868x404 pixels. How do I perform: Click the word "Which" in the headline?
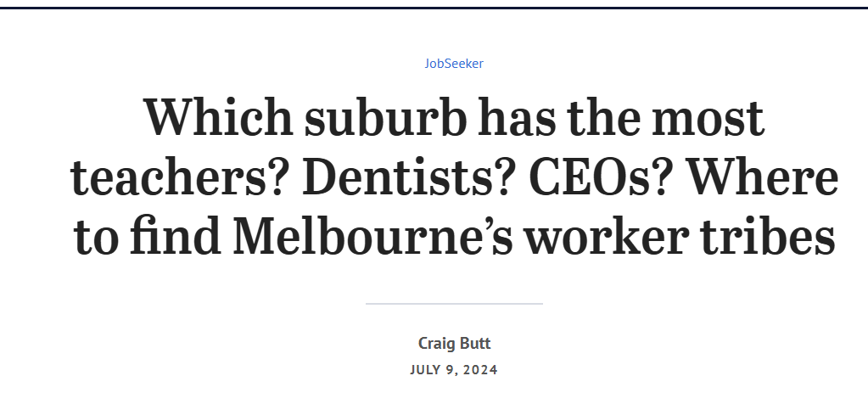point(219,117)
